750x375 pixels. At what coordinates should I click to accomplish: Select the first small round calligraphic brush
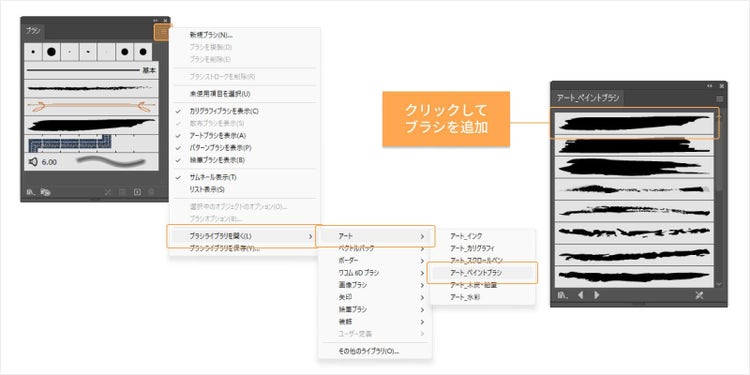pos(33,52)
